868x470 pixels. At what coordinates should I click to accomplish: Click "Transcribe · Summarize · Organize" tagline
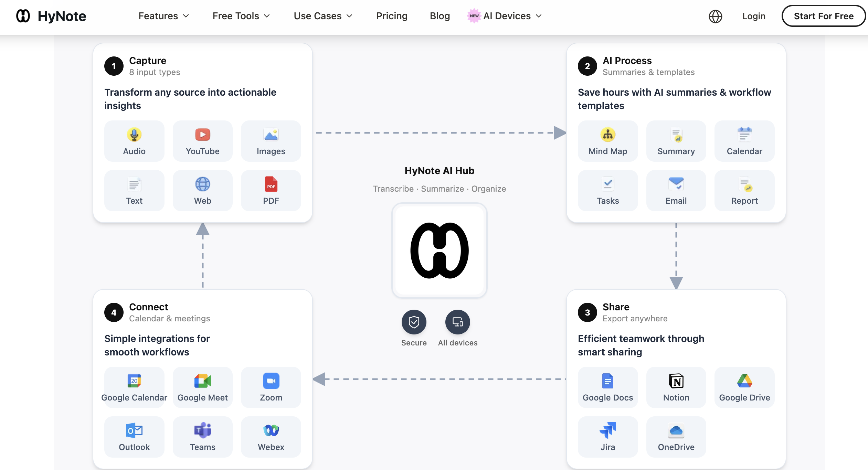pyautogui.click(x=439, y=189)
